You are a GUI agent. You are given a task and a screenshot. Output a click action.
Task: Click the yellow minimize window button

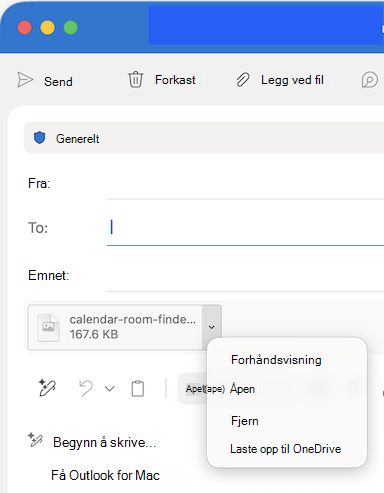[x=47, y=28]
